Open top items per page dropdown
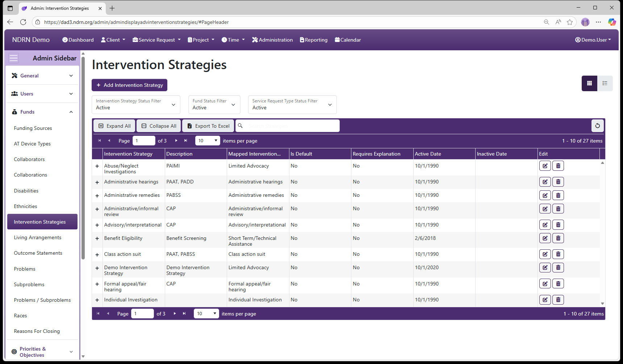623x364 pixels. click(208, 140)
